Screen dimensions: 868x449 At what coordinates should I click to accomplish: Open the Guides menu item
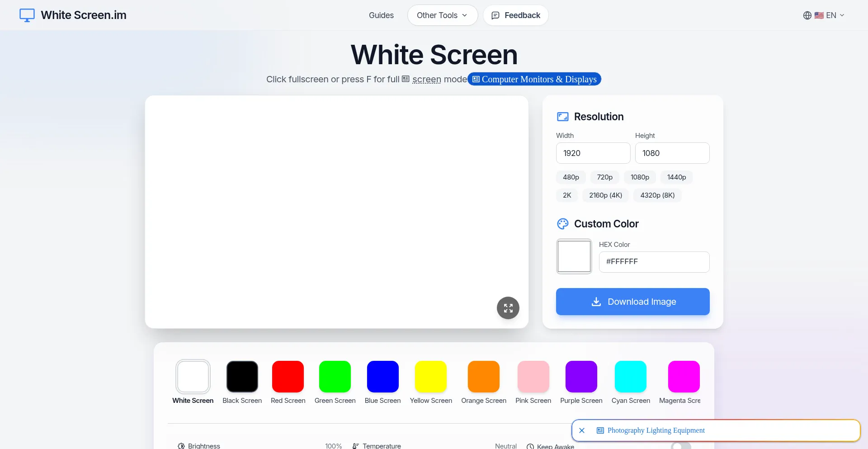pyautogui.click(x=381, y=15)
